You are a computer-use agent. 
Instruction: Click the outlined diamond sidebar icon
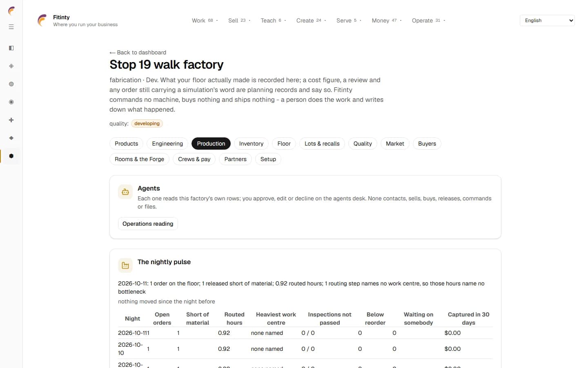point(11,66)
